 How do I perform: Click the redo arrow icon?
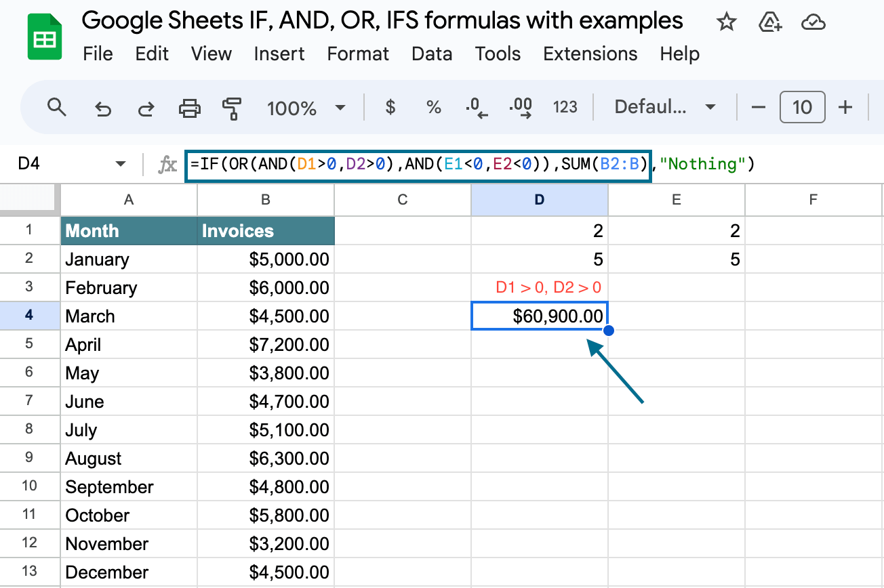click(x=146, y=108)
